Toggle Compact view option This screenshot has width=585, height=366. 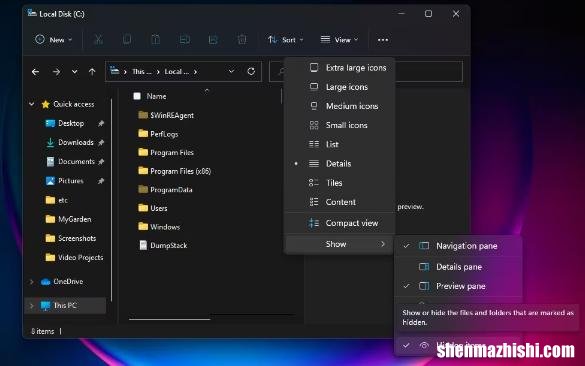click(339, 223)
